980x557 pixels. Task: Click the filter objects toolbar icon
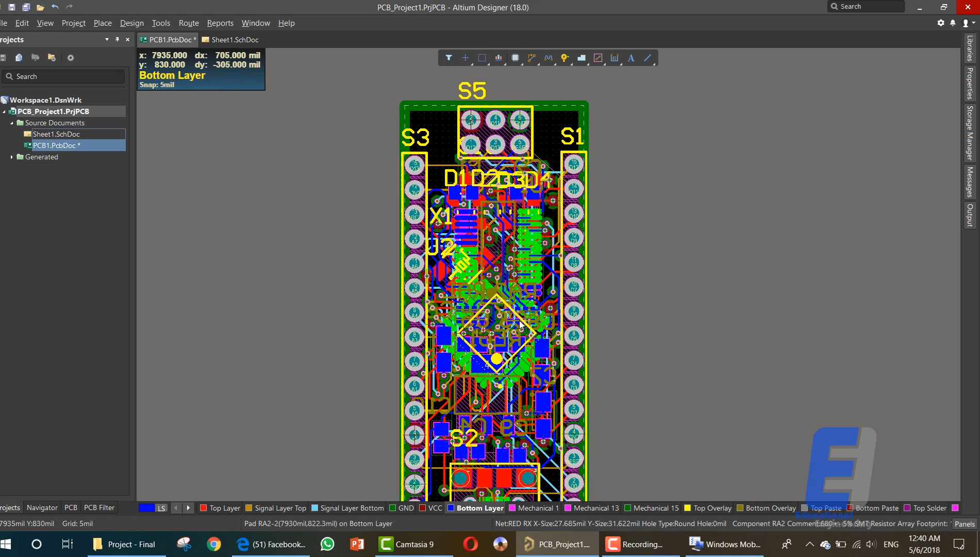(x=448, y=58)
